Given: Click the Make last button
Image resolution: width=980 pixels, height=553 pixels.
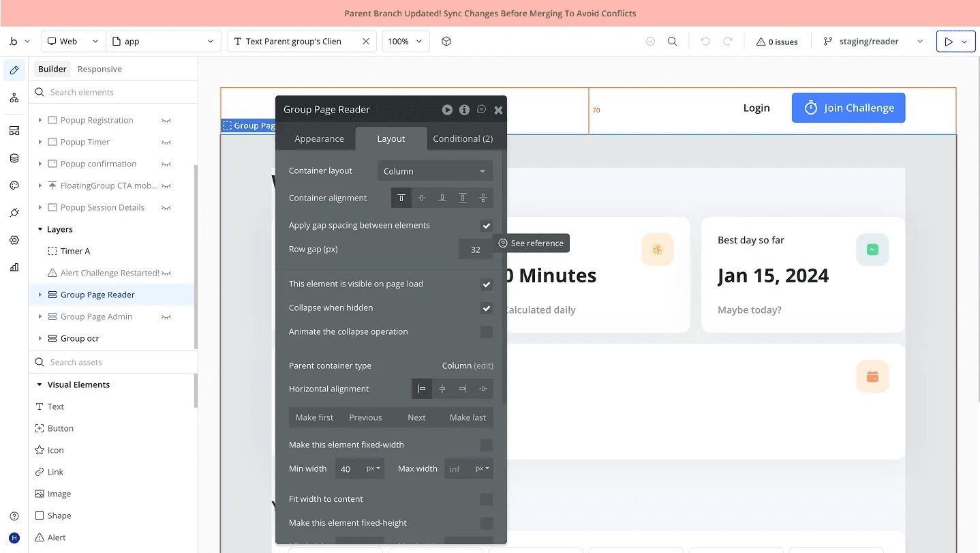Looking at the screenshot, I should click(468, 417).
